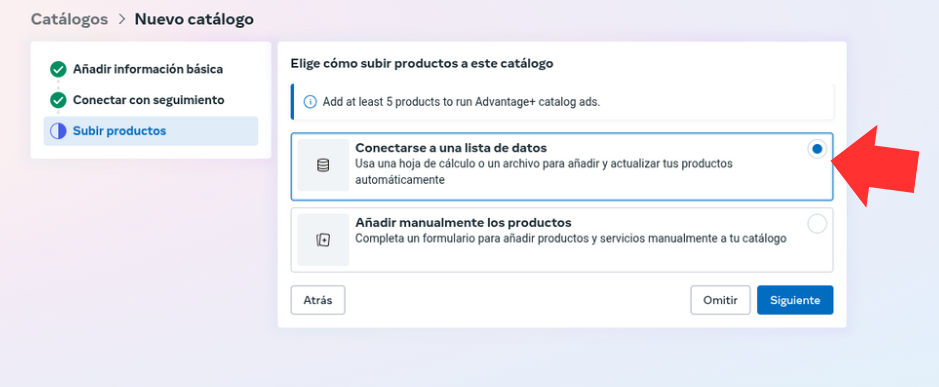The image size is (939, 387).
Task: Click the breadcrumb chevron after Catálogos
Action: pyautogui.click(x=122, y=20)
